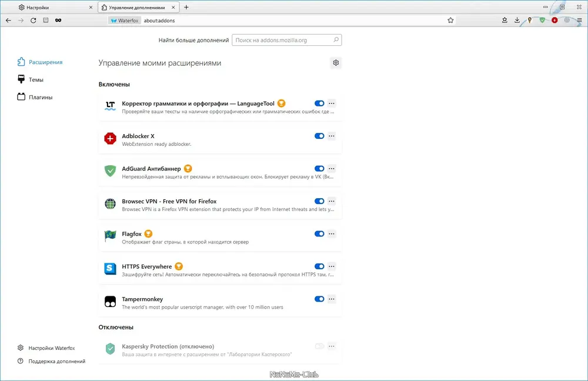The image size is (588, 381).
Task: Turn off HTTPS Everywhere toggle
Action: click(x=319, y=266)
